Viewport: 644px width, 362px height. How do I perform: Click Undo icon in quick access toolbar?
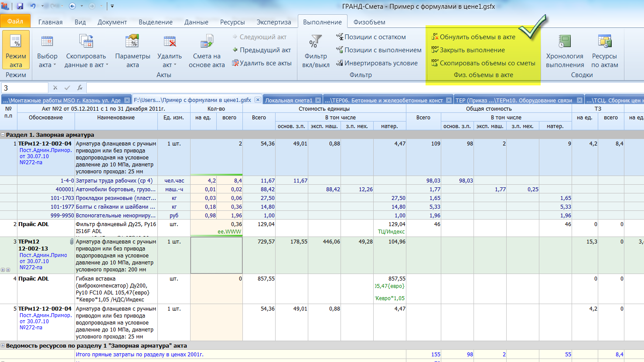[x=33, y=6]
